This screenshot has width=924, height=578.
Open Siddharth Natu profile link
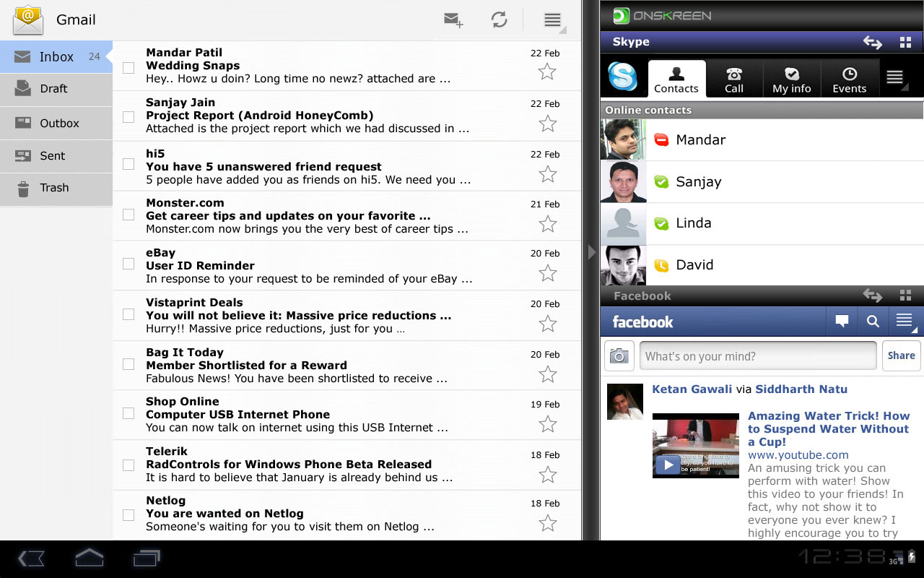tap(801, 389)
